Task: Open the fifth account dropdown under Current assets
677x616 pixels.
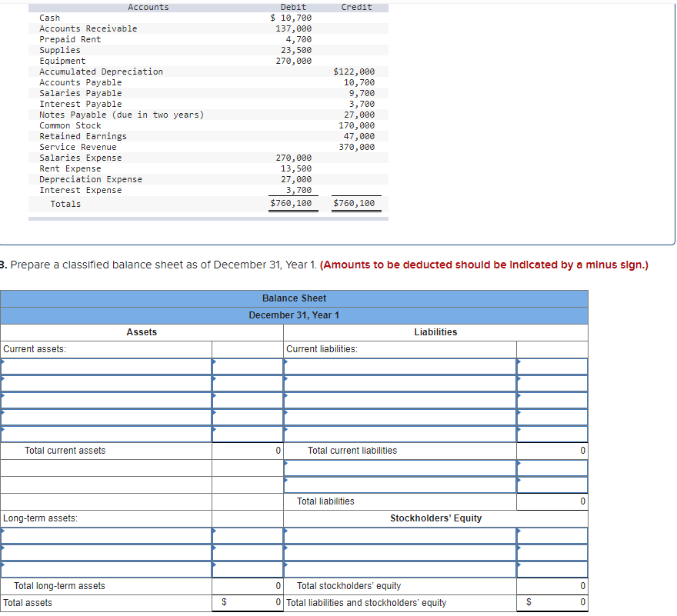Action: point(106,434)
